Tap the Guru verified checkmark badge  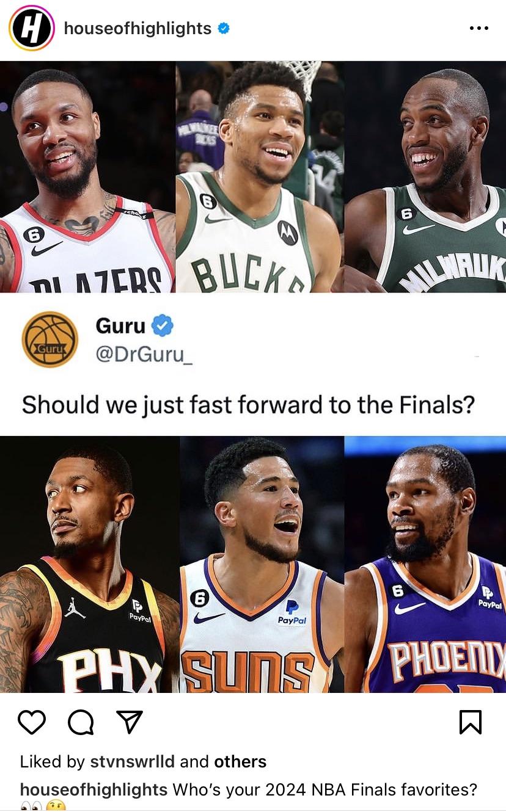coord(162,326)
